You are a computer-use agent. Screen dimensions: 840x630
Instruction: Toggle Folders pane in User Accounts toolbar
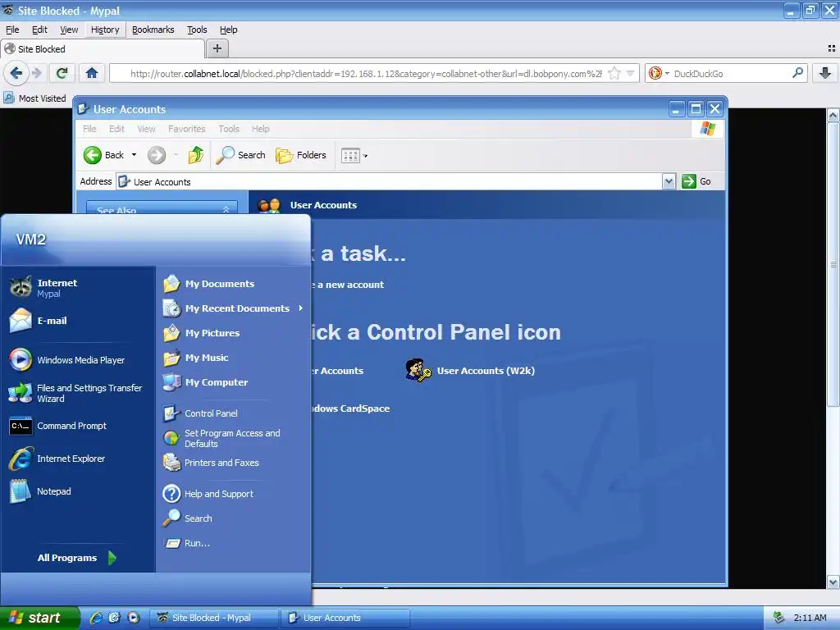tap(301, 155)
